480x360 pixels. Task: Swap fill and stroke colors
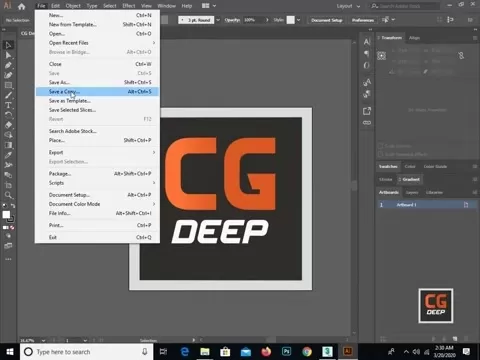click(x=13, y=206)
